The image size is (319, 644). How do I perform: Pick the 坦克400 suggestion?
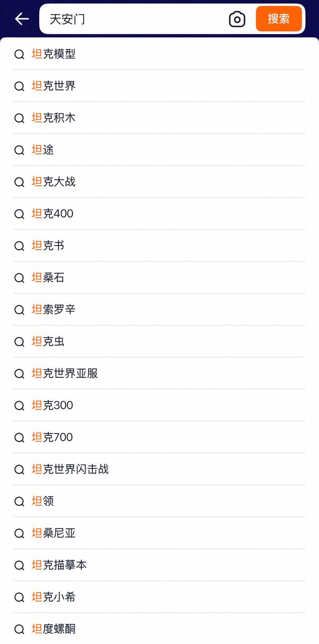(x=159, y=214)
